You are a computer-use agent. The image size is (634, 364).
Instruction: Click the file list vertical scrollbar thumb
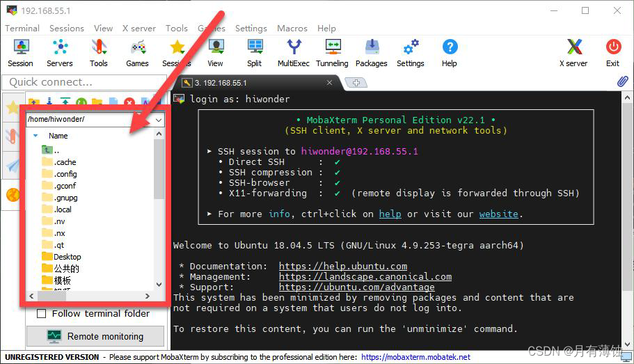[x=159, y=169]
